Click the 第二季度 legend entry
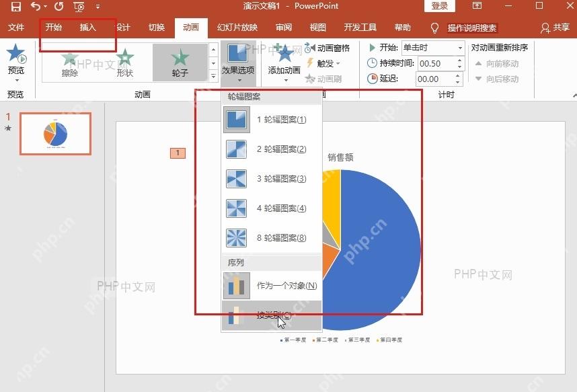This screenshot has width=577, height=392. [325, 340]
